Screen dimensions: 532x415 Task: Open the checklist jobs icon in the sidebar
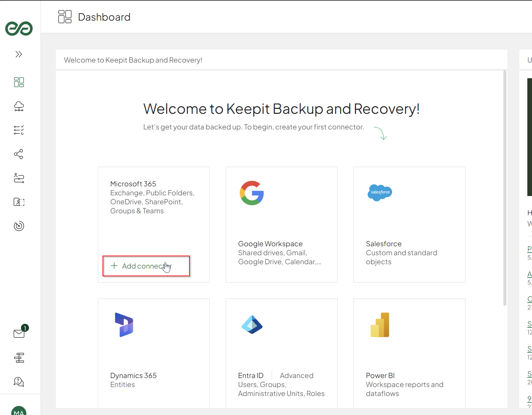tap(19, 130)
